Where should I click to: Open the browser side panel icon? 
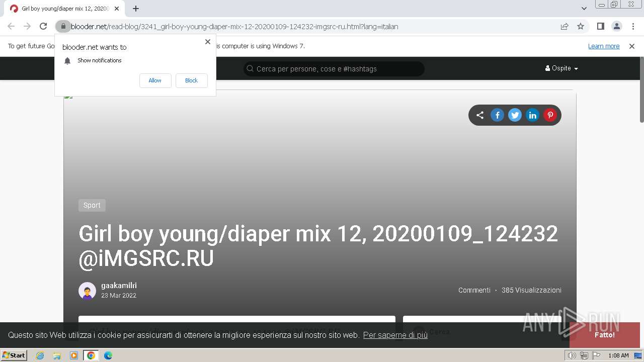pyautogui.click(x=600, y=26)
